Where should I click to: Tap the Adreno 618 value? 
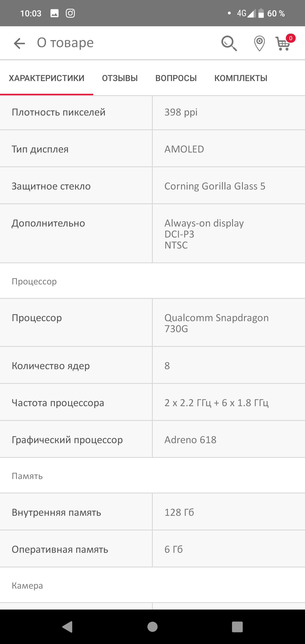(x=190, y=440)
